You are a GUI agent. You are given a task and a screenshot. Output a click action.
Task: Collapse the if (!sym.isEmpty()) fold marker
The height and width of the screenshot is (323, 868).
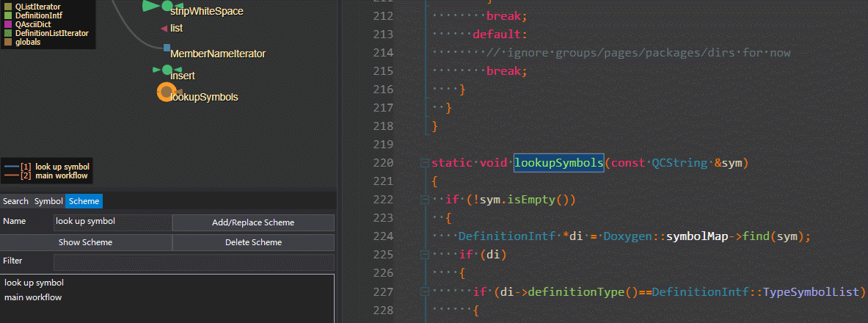(x=425, y=200)
